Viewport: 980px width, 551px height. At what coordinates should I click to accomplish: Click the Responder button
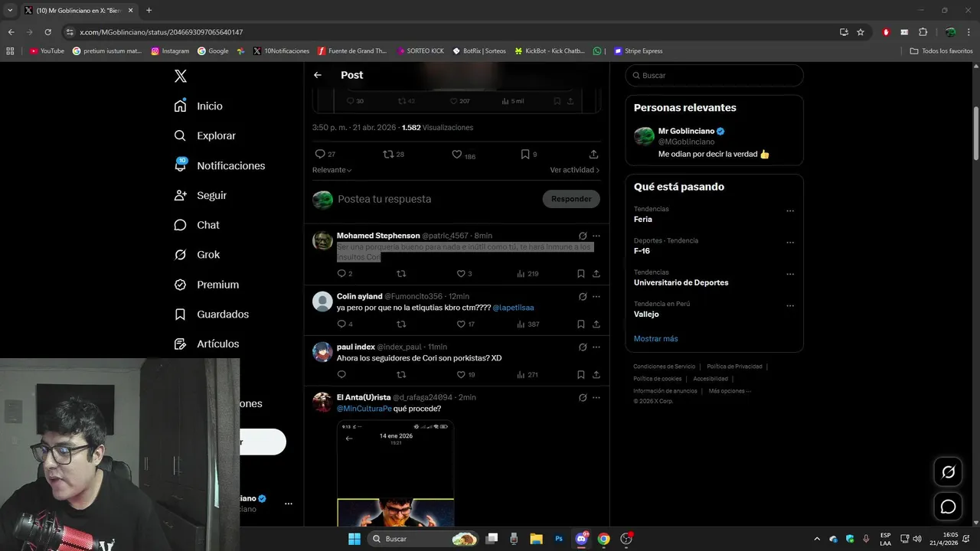tap(571, 199)
